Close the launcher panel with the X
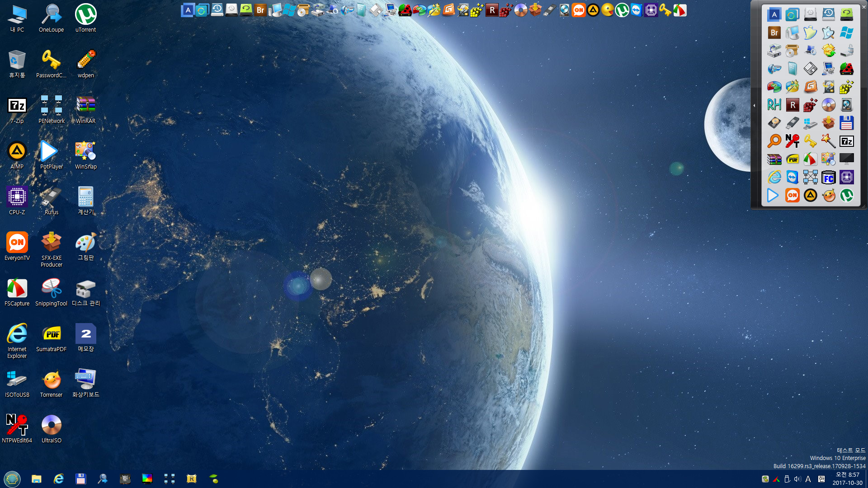This screenshot has height=488, width=868. [x=864, y=7]
